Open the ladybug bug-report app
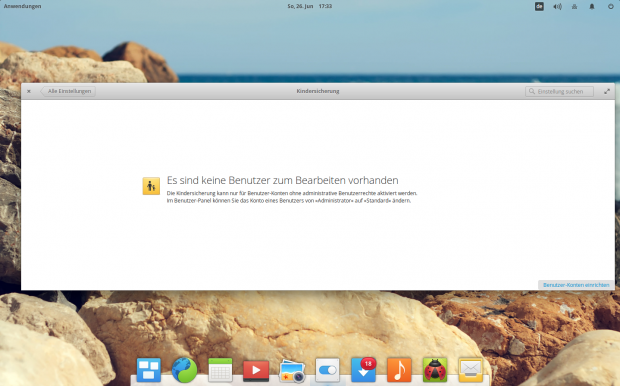This screenshot has width=620, height=386. click(x=435, y=370)
